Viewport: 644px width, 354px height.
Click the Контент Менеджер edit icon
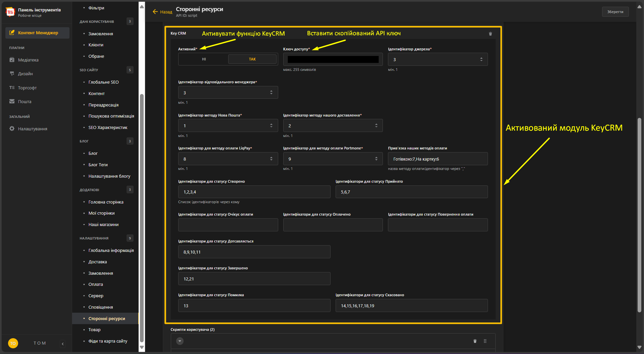[12, 33]
